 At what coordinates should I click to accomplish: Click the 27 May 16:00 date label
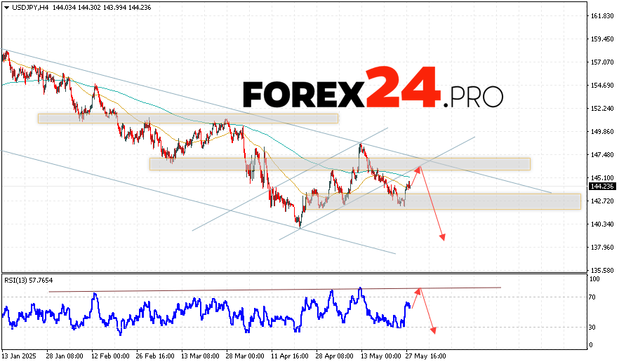(x=425, y=355)
